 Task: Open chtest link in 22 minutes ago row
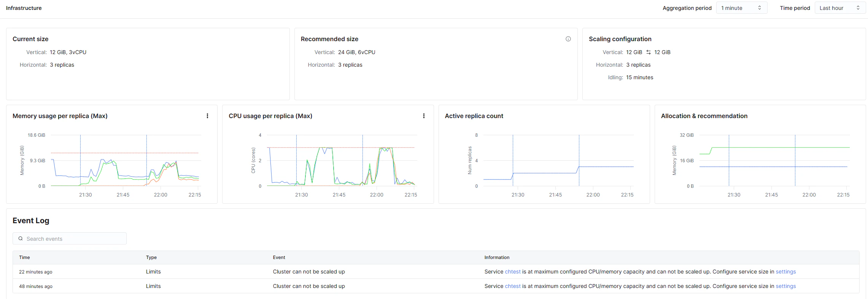coord(512,272)
